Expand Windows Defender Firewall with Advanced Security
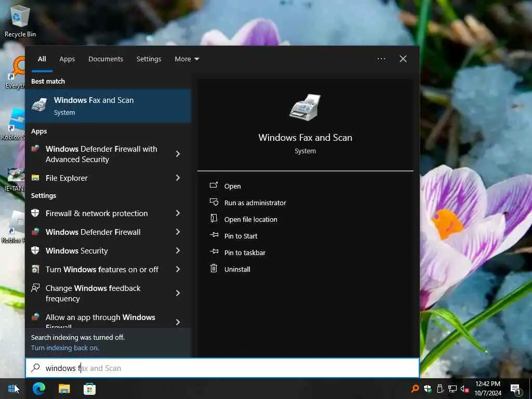The image size is (532, 399). [x=178, y=154]
